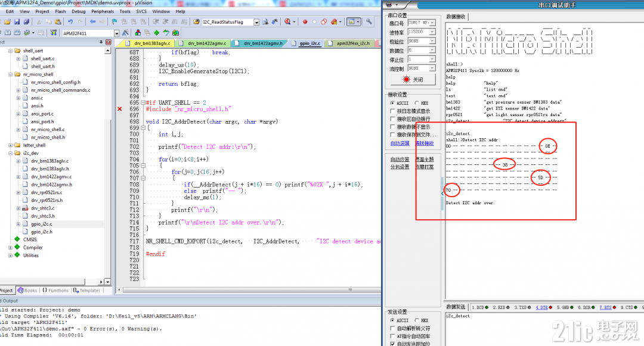Viewport: 644px width, 346px height.
Task: Switch to the Functions tab in project panel
Action: point(55,290)
